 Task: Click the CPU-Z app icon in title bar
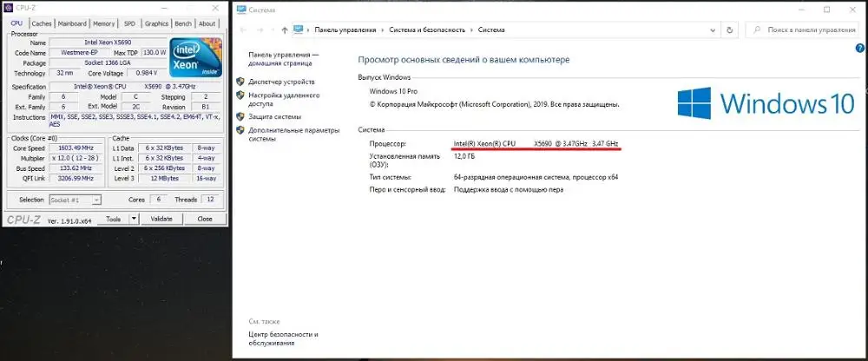point(9,8)
